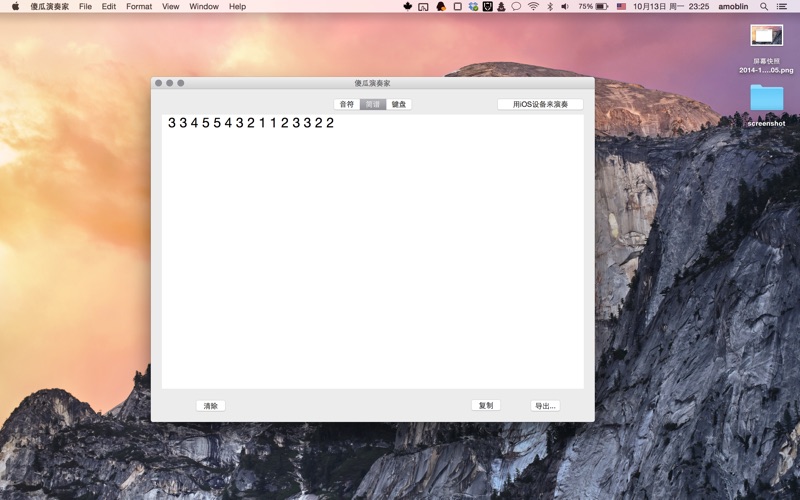Click the 傻瓜演奏家 window title bar
Viewport: 800px width, 500px height.
(372, 83)
